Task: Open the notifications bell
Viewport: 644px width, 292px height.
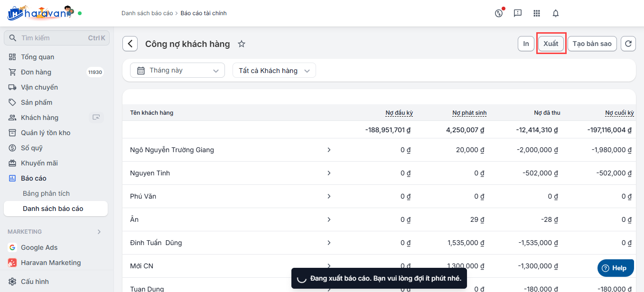Action: click(556, 13)
